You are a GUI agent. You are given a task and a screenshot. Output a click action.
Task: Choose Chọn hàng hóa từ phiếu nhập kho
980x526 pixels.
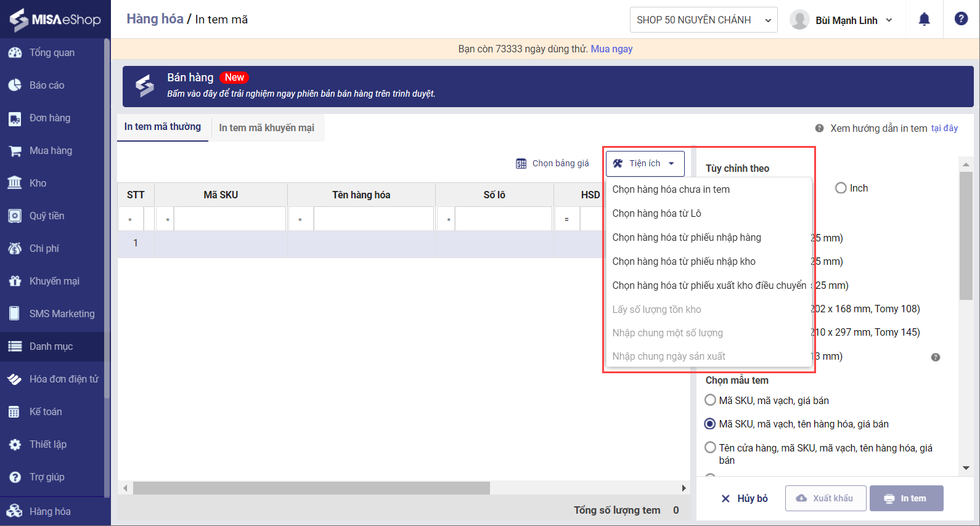click(709, 262)
